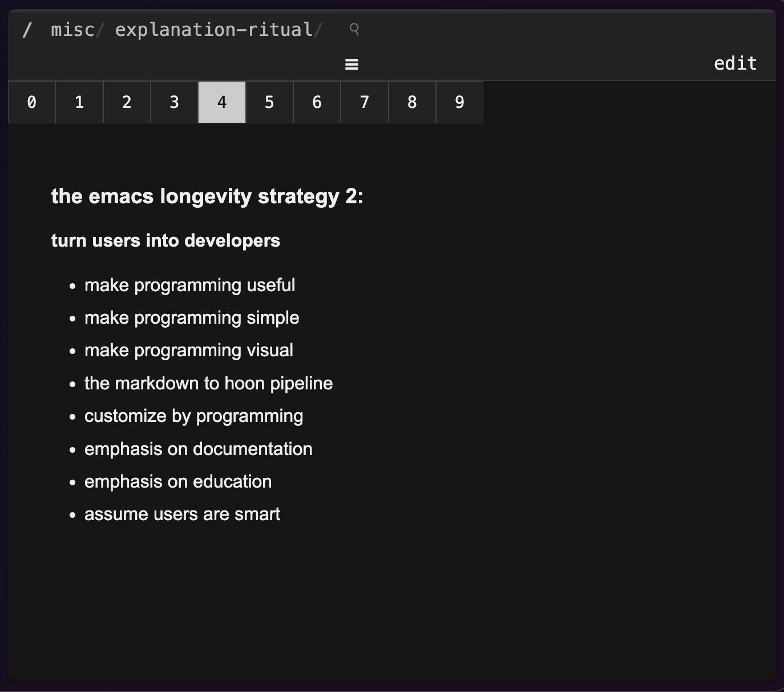Choose slide tab 8
Viewport: 784px width, 692px height.
point(412,102)
